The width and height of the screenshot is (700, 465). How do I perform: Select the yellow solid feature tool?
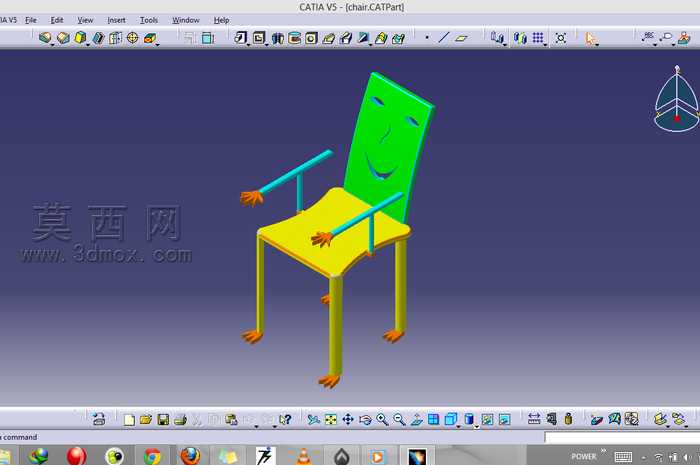point(80,37)
